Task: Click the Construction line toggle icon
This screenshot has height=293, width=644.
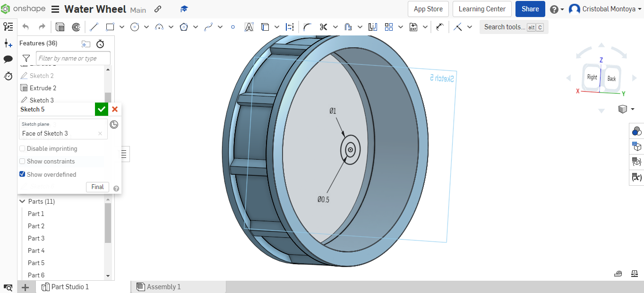Action: [457, 27]
